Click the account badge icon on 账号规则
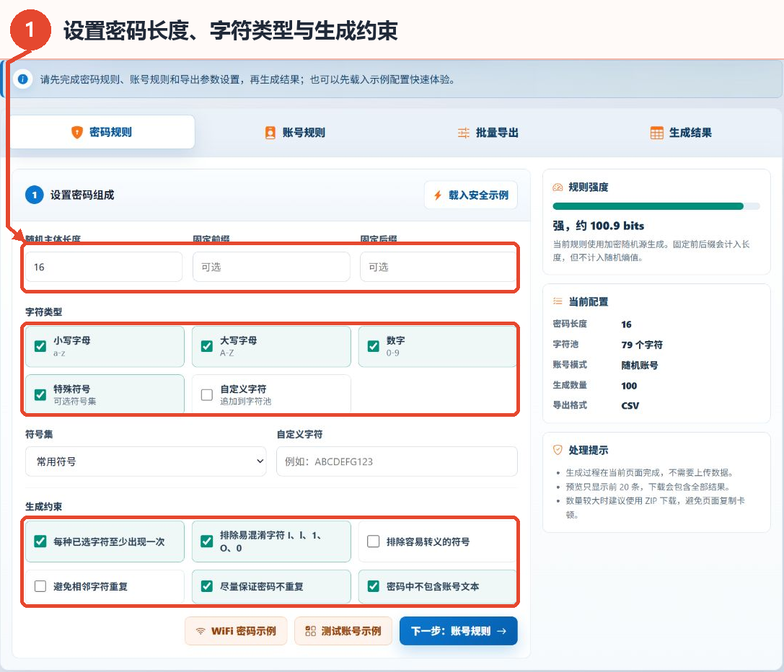 (270, 133)
